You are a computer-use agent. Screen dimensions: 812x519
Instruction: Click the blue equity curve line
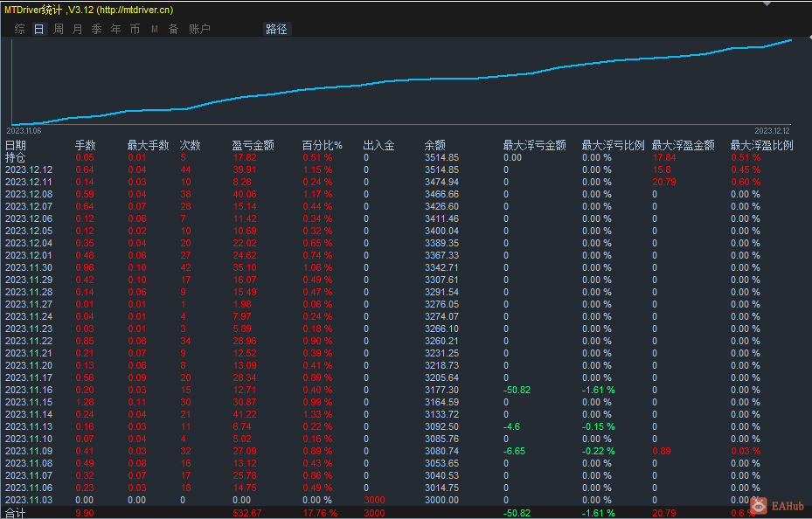tap(401, 80)
